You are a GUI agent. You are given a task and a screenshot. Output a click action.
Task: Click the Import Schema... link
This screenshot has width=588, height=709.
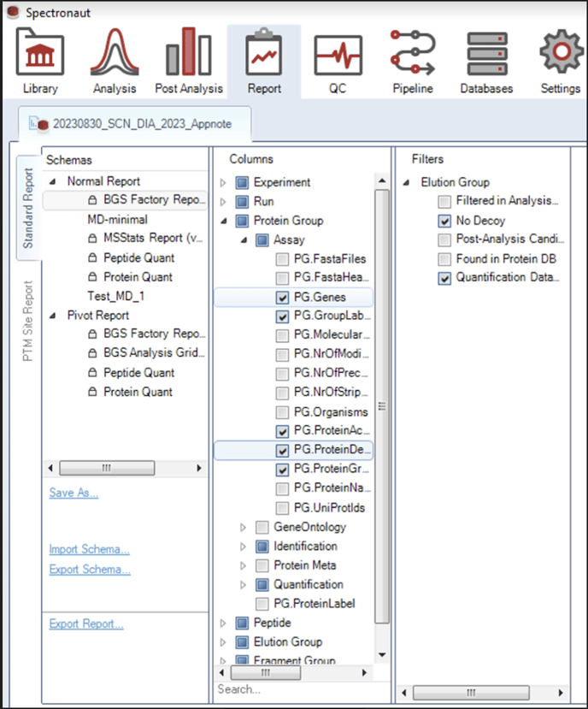coord(89,549)
